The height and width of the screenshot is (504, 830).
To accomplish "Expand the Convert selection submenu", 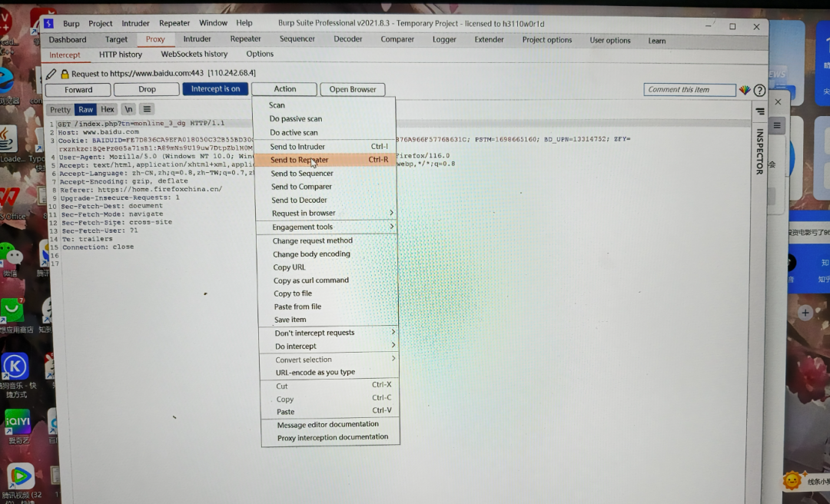I will click(x=329, y=360).
